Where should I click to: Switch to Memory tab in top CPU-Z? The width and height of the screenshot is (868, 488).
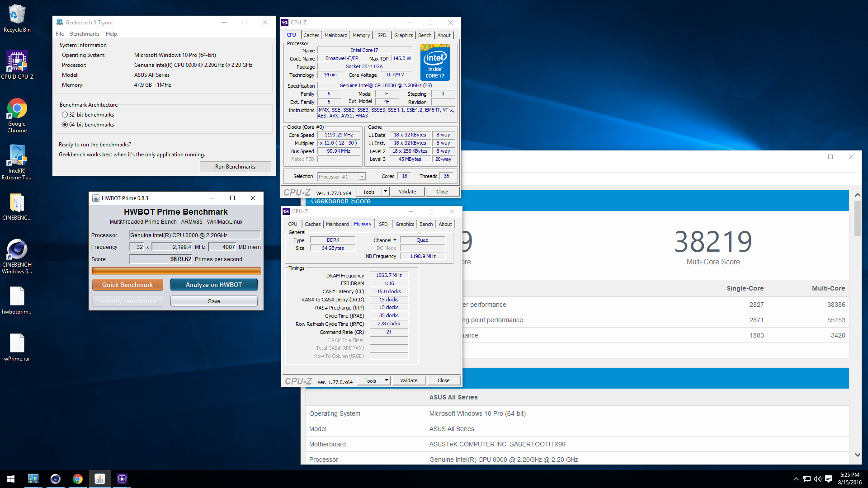[x=361, y=35]
